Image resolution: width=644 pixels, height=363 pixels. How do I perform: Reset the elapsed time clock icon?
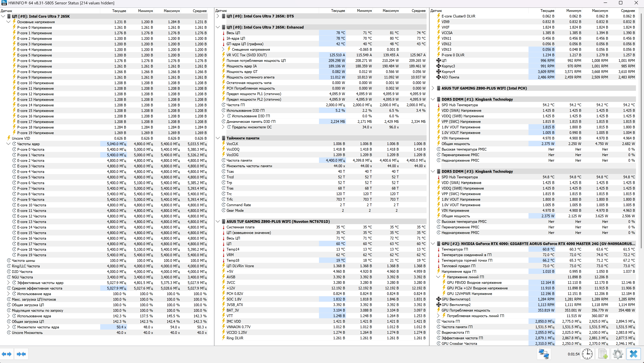coord(587,354)
